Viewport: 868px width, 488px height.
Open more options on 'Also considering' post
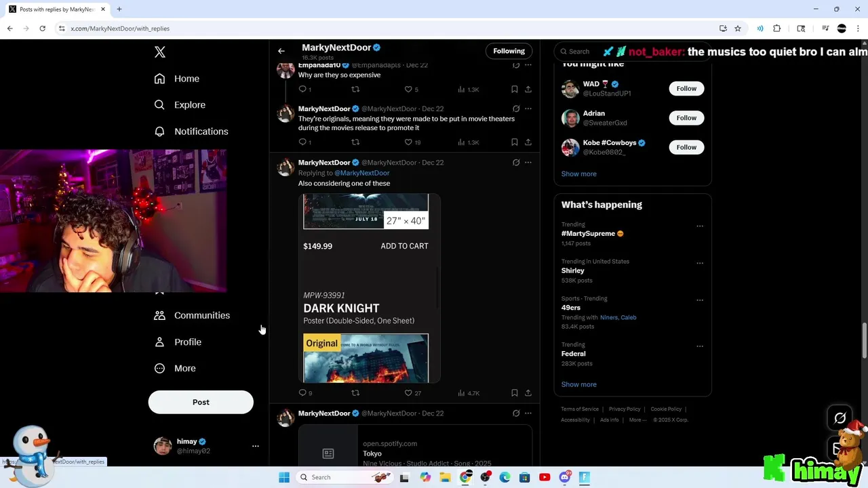tap(528, 163)
